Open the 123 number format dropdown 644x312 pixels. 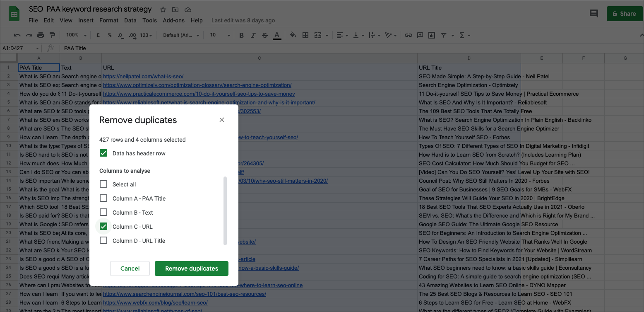click(x=146, y=35)
